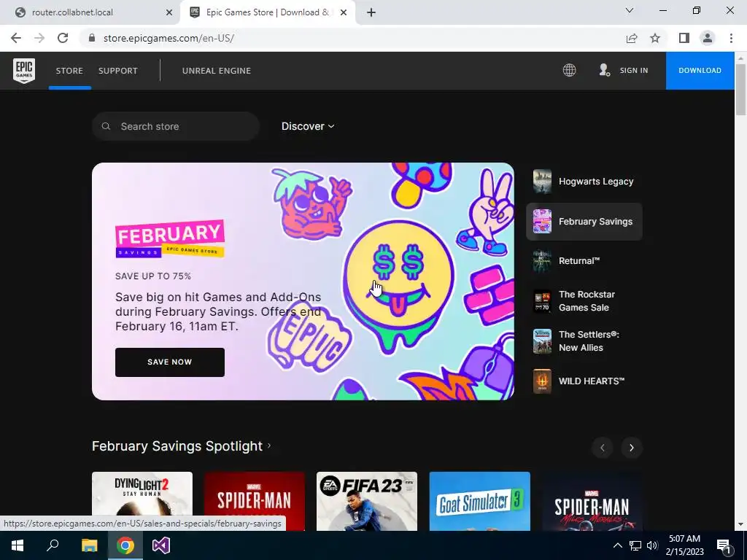Select The Settlers: New Allies entry
The image size is (747, 560).
[584, 341]
